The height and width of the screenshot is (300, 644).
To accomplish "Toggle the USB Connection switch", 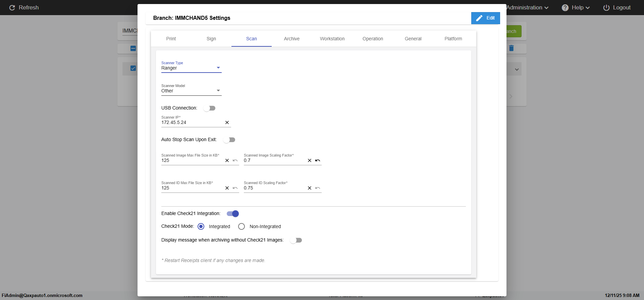I will tap(210, 108).
